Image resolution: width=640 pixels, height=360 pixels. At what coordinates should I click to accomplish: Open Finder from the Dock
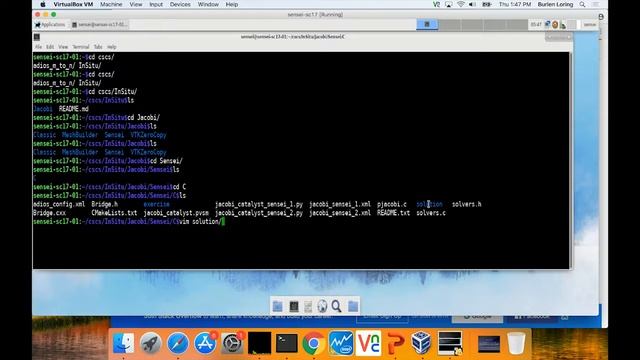(123, 343)
